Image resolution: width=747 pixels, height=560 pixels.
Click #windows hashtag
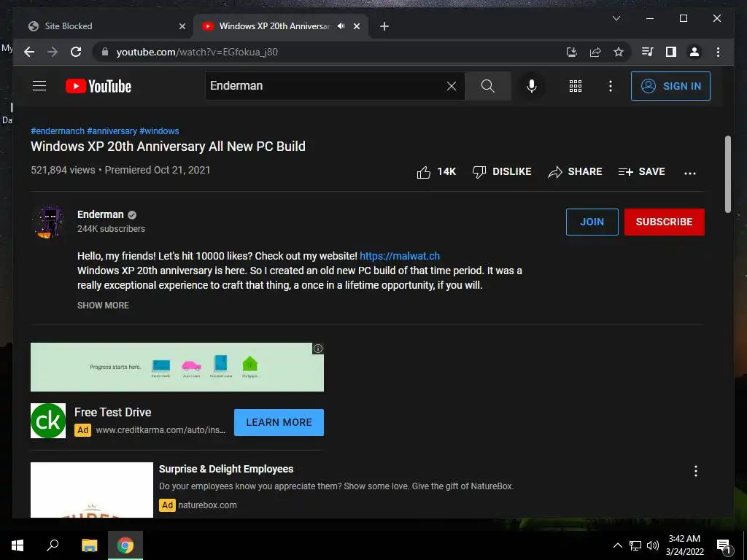tap(159, 131)
